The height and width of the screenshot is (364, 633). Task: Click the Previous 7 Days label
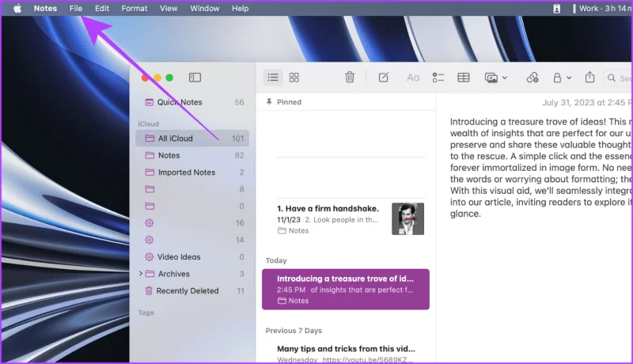tap(294, 331)
